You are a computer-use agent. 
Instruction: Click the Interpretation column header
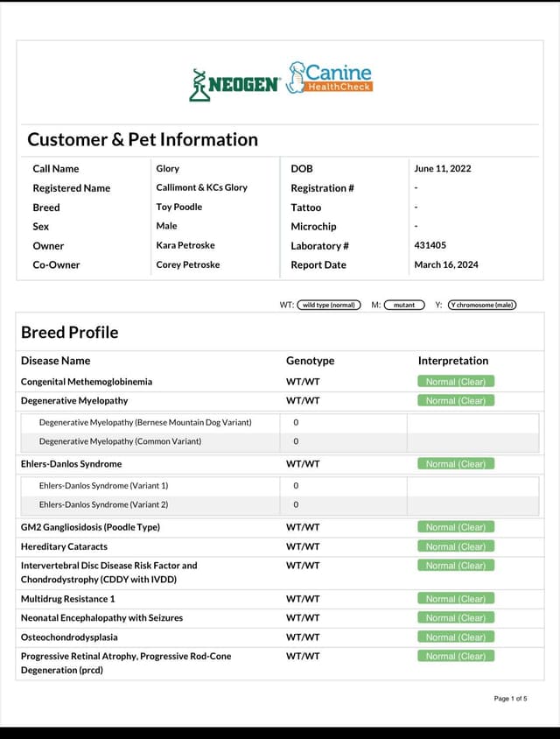453,361
